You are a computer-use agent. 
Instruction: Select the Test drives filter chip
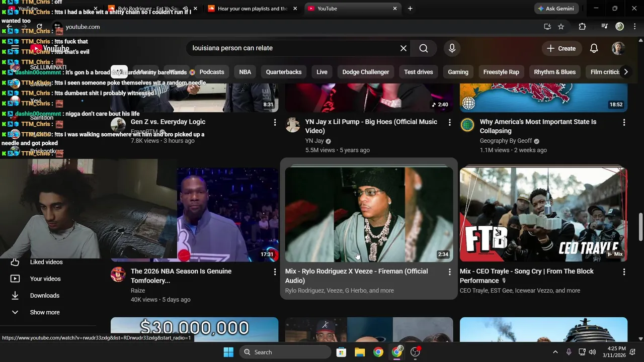(x=419, y=72)
